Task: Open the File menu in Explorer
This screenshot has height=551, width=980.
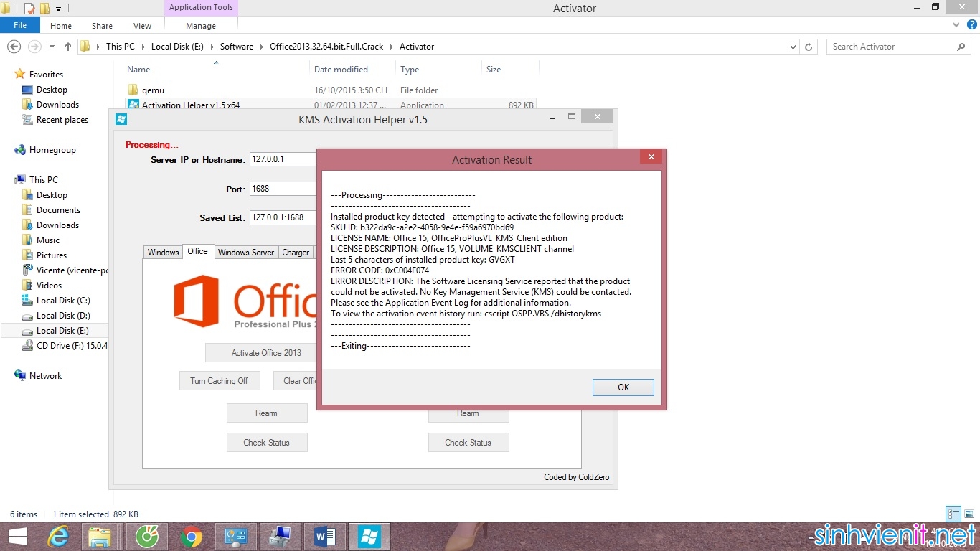Action: (x=20, y=25)
